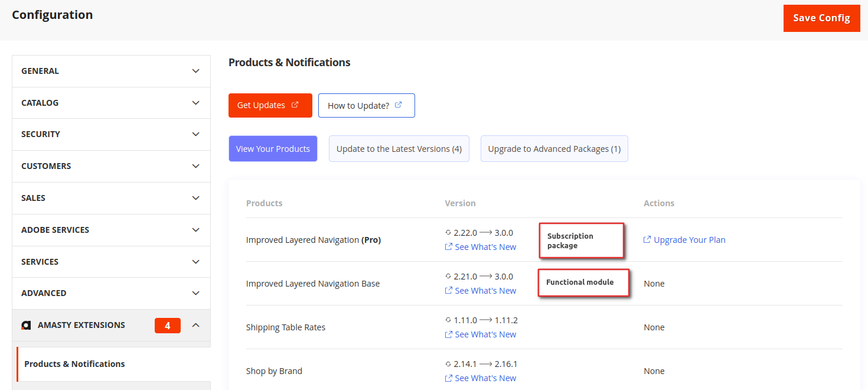The image size is (868, 390).
Task: Click refresh icon beside version 1.11.0
Action: coord(448,320)
